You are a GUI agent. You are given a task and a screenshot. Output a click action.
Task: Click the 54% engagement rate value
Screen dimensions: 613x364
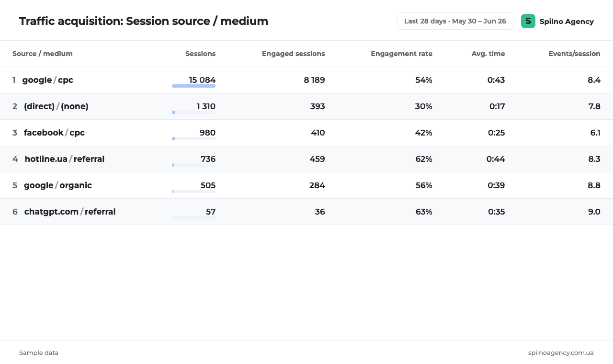424,80
